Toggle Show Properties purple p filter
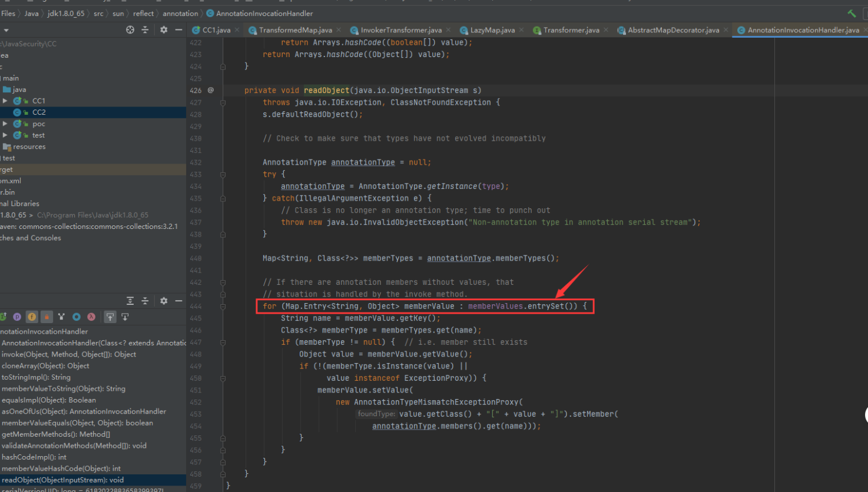The image size is (868, 492). coord(17,317)
